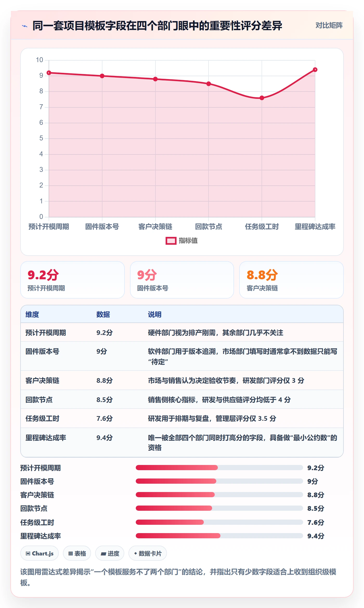
Task: Click the 固件版本号 progress bar
Action: pos(219,481)
